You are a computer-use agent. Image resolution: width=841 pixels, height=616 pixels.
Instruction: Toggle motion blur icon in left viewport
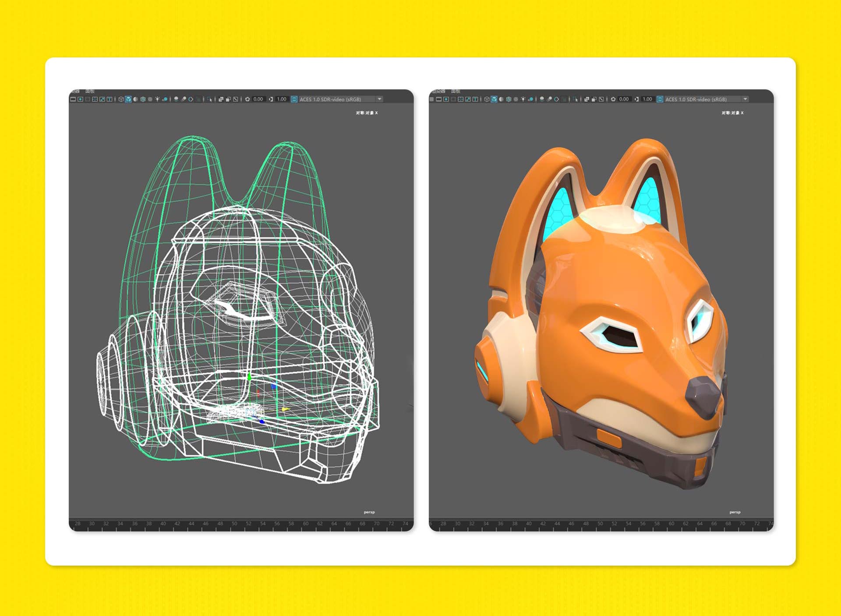click(184, 99)
